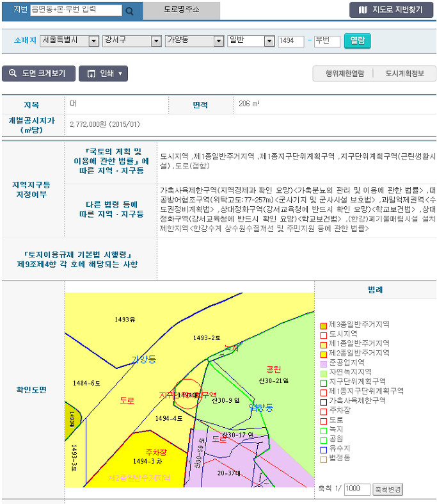Click 도로 legend box
The width and height of the screenshot is (437, 504).
323,421
